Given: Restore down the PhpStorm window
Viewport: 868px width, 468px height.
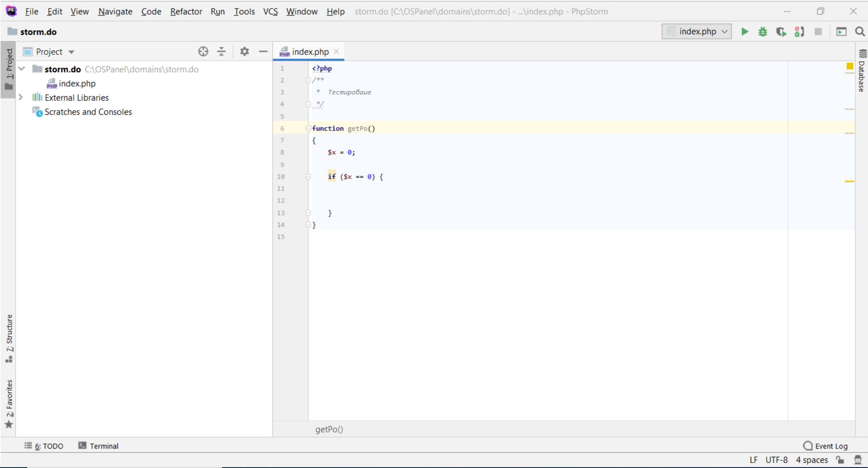Looking at the screenshot, I should pos(820,11).
